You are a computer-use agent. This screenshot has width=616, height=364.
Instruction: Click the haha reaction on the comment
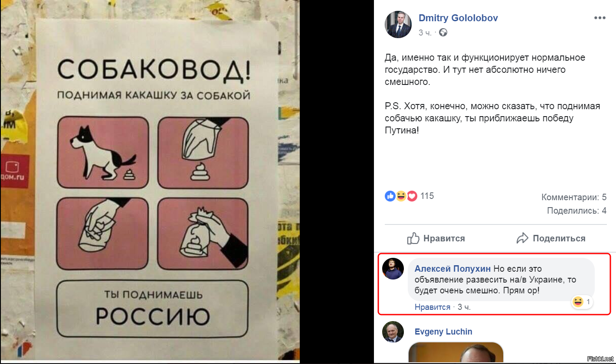582,302
